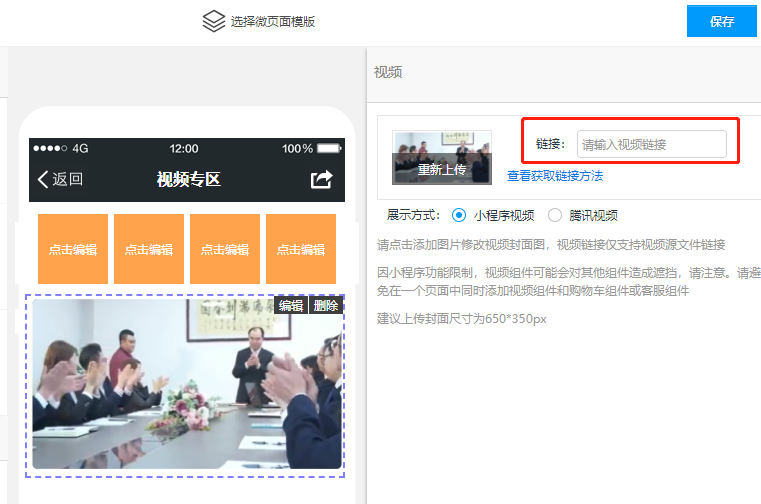Click the blue 保存 button
This screenshot has height=504, width=761.
coord(722,21)
